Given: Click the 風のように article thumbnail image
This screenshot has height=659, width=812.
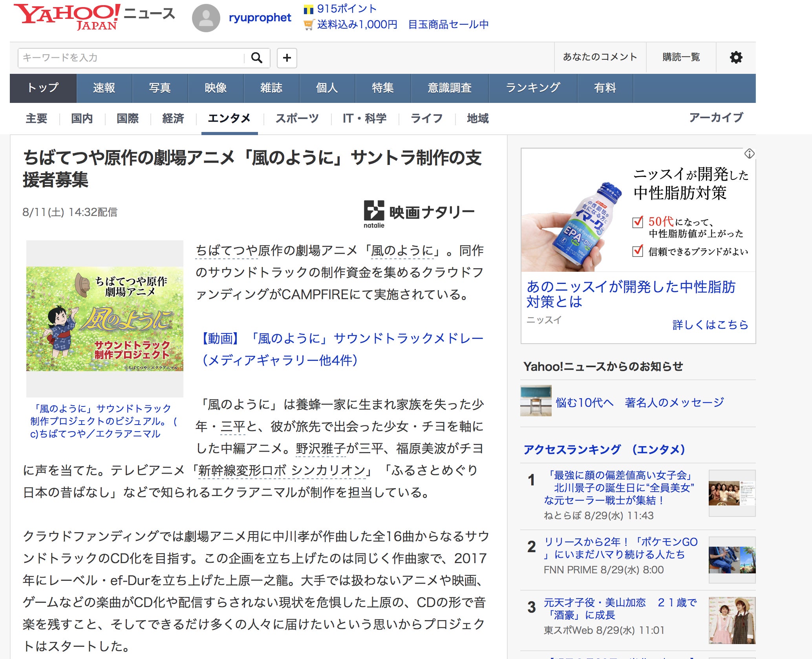Looking at the screenshot, I should (x=105, y=319).
